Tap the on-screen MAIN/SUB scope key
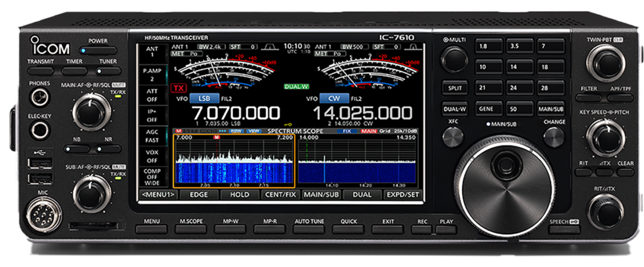The height and width of the screenshot is (267, 644). 321,195
